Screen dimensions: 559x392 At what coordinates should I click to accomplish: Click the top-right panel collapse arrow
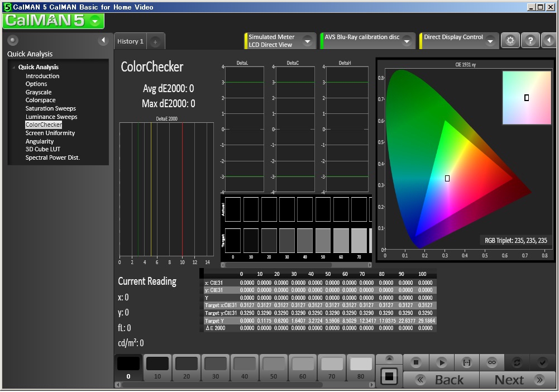pos(548,40)
